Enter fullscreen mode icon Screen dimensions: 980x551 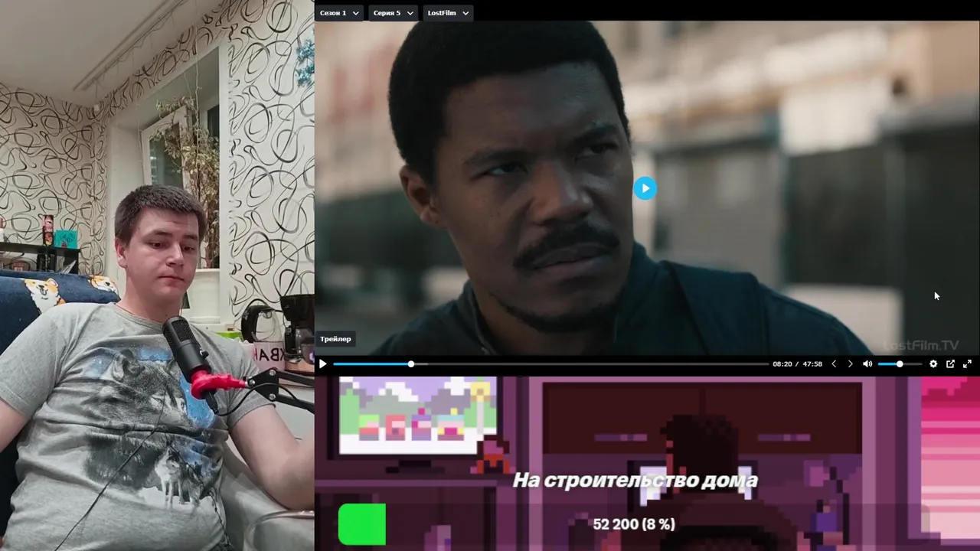[967, 364]
